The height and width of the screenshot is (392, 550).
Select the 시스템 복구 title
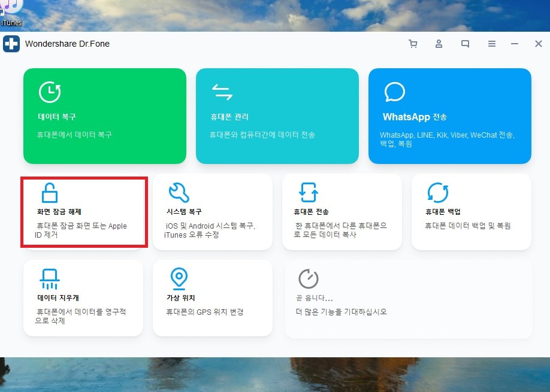pyautogui.click(x=184, y=212)
